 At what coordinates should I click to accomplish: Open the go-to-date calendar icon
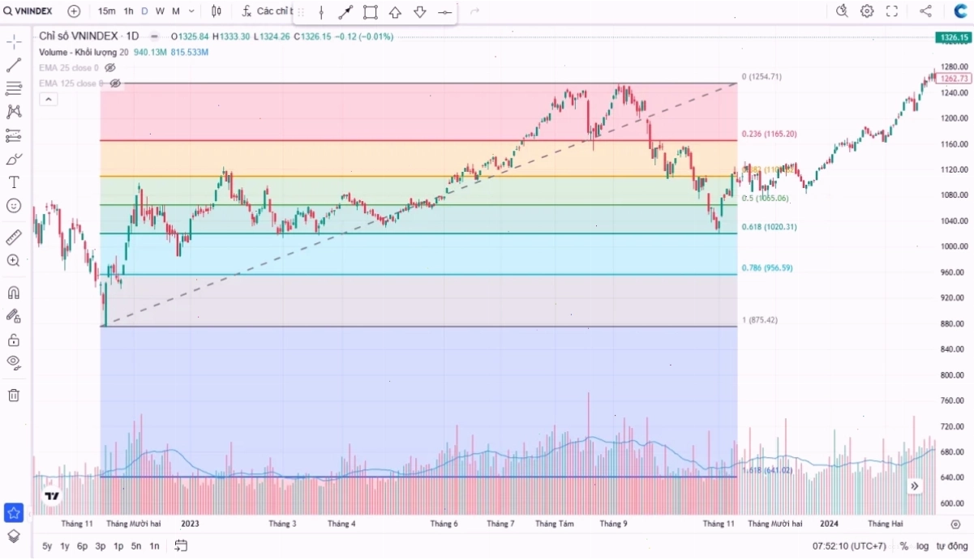180,545
